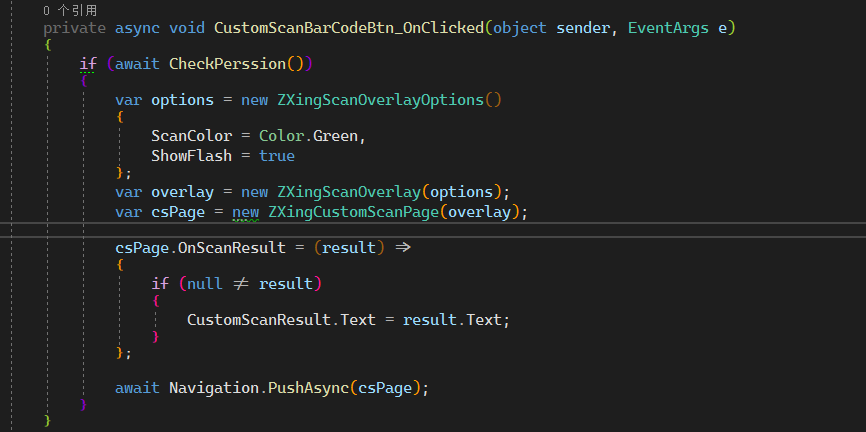Screen dimensions: 866x432
Task: Click the underlined new keyword before ZXingCustomScanPage
Action: click(x=245, y=212)
